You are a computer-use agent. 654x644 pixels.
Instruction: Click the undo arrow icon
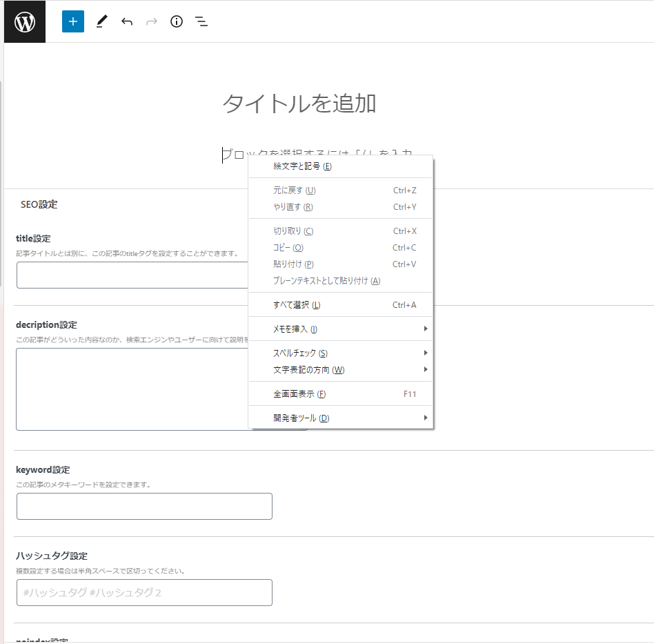pos(127,21)
